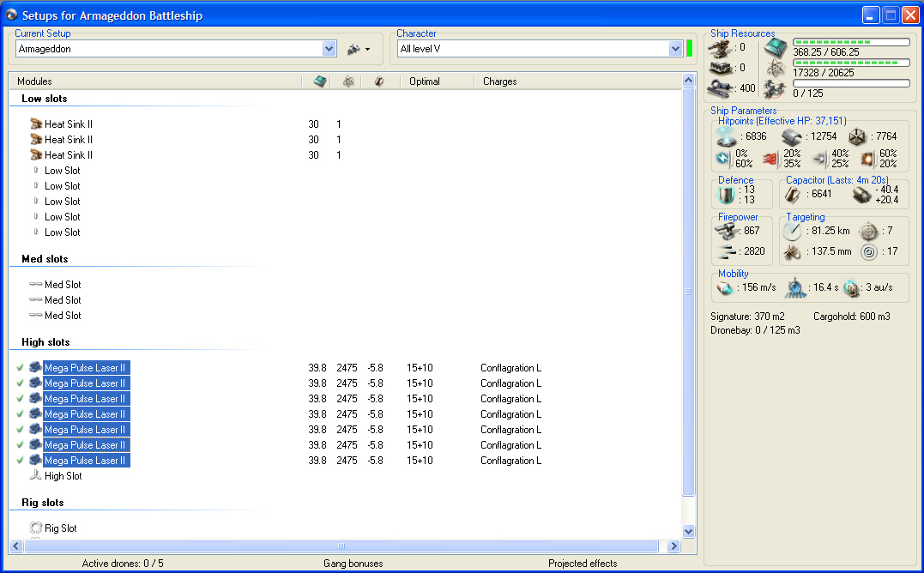
Task: Click the capacitor column header icon
Action: point(379,81)
